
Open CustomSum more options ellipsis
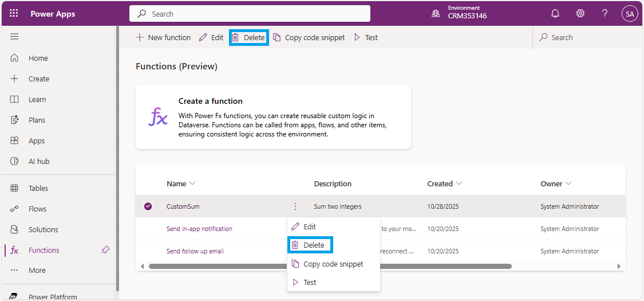(x=295, y=206)
